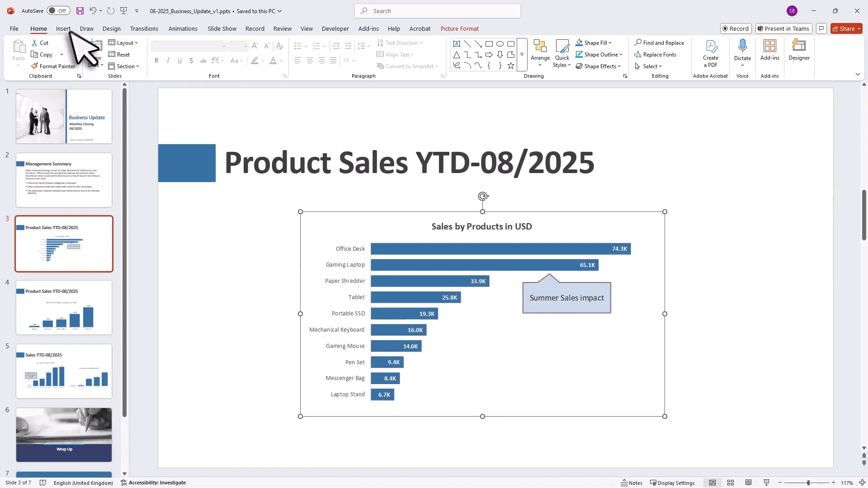This screenshot has height=488, width=868.
Task: Click Present in Teams button
Action: tap(783, 28)
